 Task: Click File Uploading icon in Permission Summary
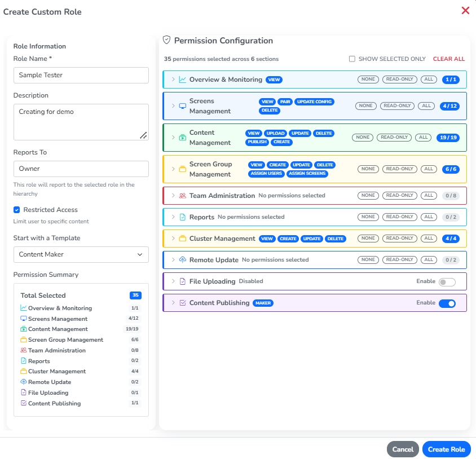[23, 392]
